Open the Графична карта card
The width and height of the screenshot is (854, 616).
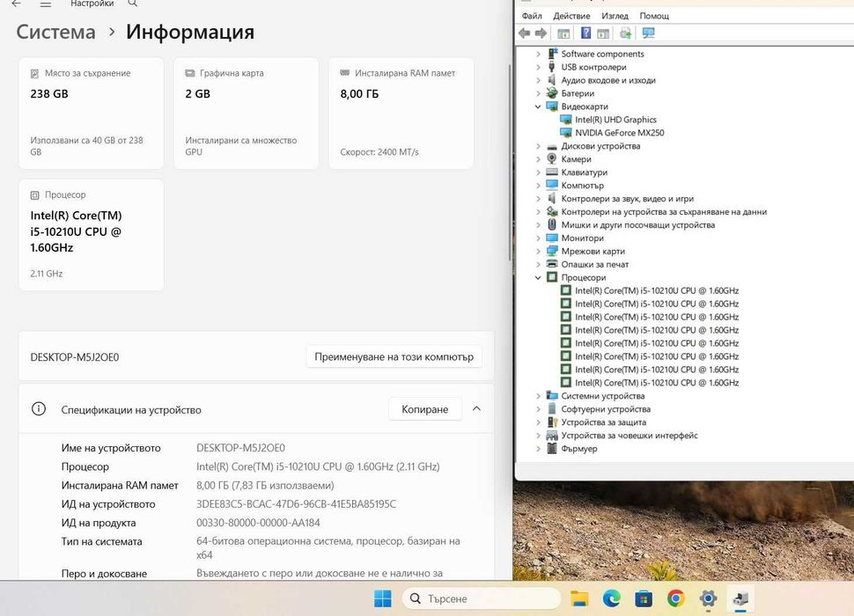pos(247,114)
